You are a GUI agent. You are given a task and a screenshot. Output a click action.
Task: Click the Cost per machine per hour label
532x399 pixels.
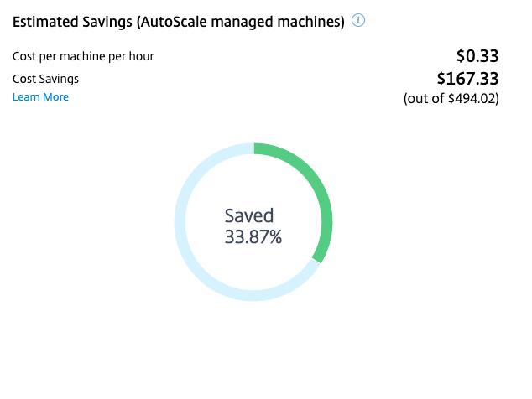pyautogui.click(x=83, y=57)
